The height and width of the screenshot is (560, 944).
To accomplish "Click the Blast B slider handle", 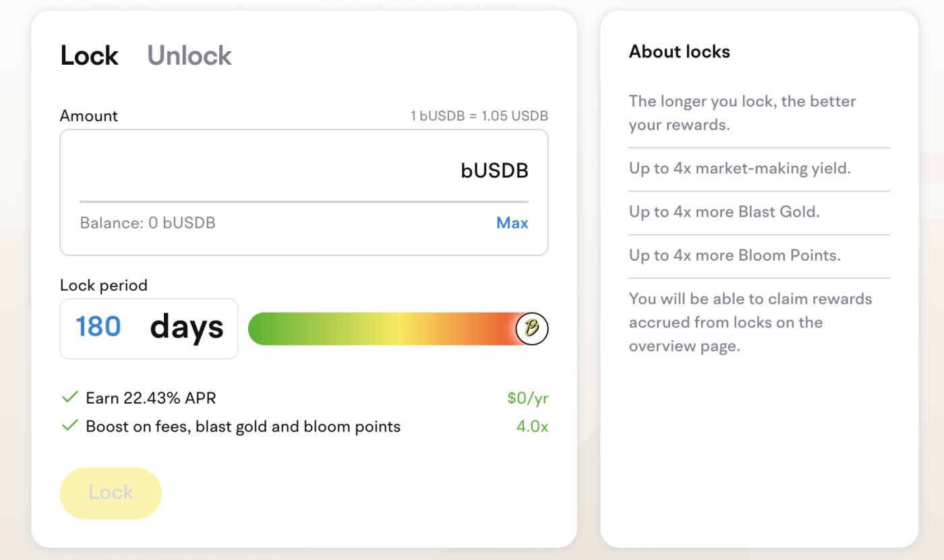I will [x=531, y=329].
